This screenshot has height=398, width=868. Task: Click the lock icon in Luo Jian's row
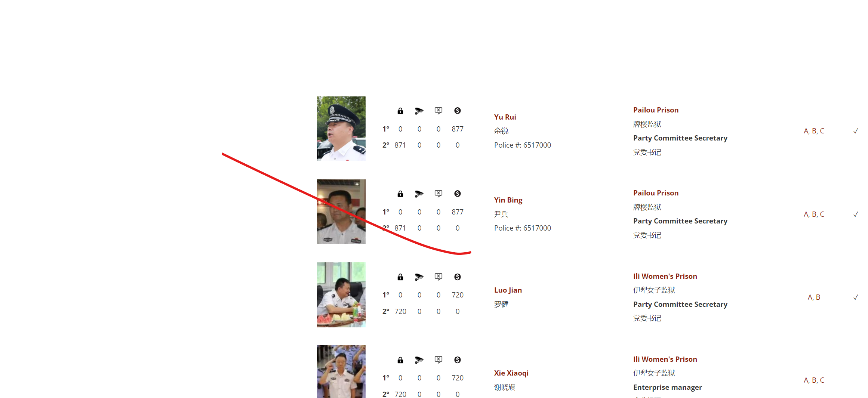point(400,277)
